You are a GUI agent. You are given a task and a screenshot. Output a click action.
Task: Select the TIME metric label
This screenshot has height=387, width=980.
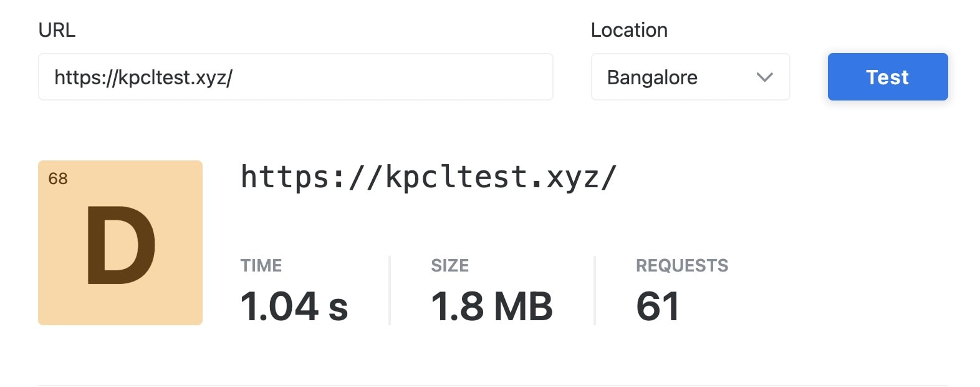[x=261, y=266]
